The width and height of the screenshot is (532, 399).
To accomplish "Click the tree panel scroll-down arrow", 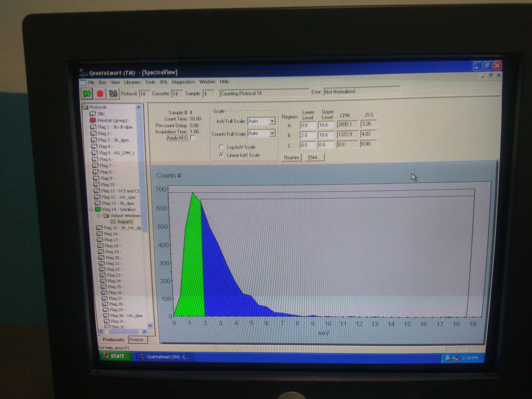I will [x=150, y=325].
